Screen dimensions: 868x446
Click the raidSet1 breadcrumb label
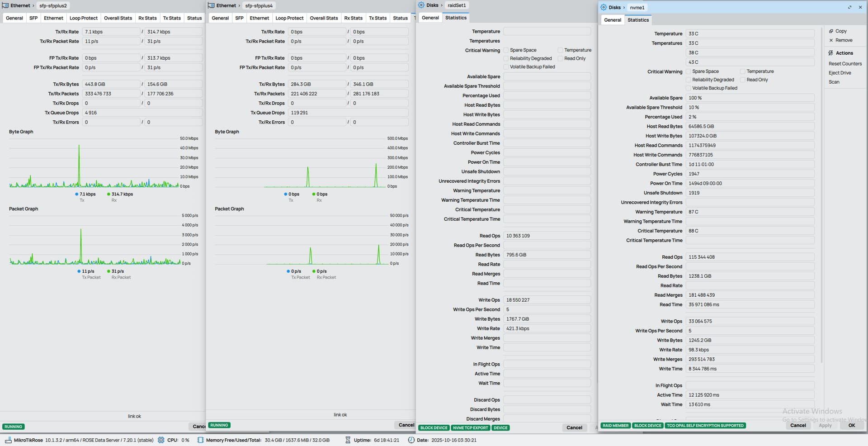coord(457,5)
